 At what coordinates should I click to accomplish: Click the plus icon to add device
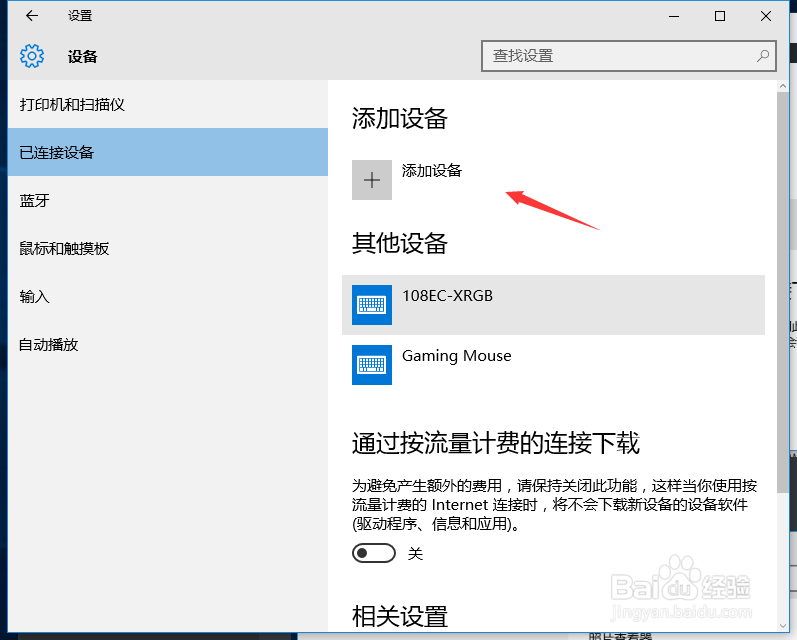(x=372, y=180)
